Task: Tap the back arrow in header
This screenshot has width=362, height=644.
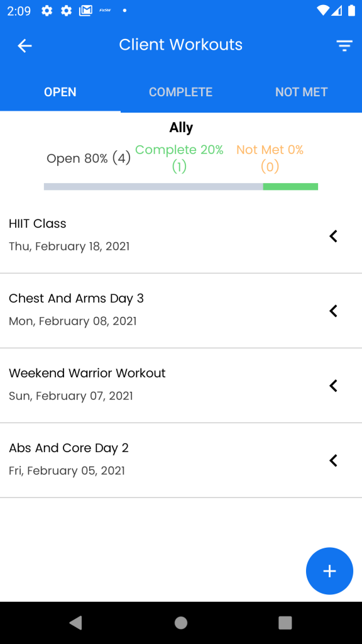Action: tap(25, 45)
